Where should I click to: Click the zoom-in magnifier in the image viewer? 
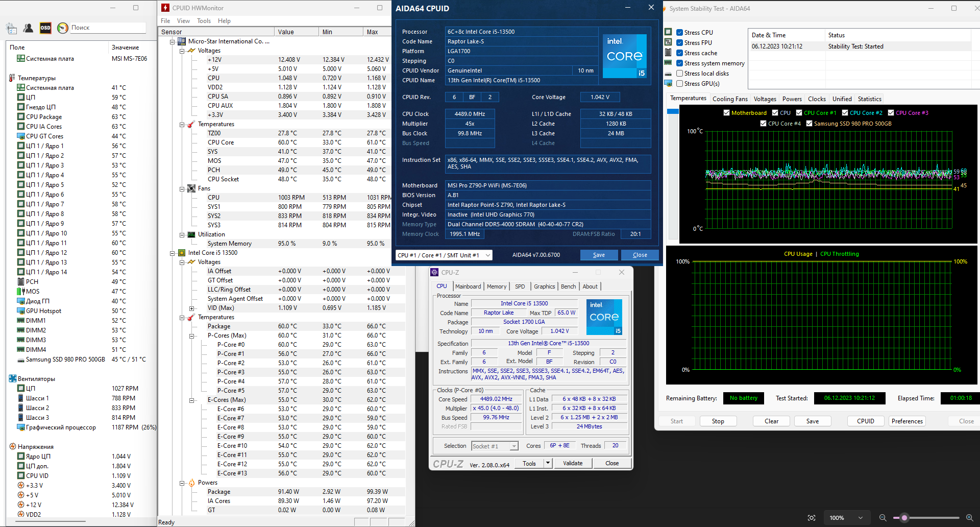pos(969,518)
